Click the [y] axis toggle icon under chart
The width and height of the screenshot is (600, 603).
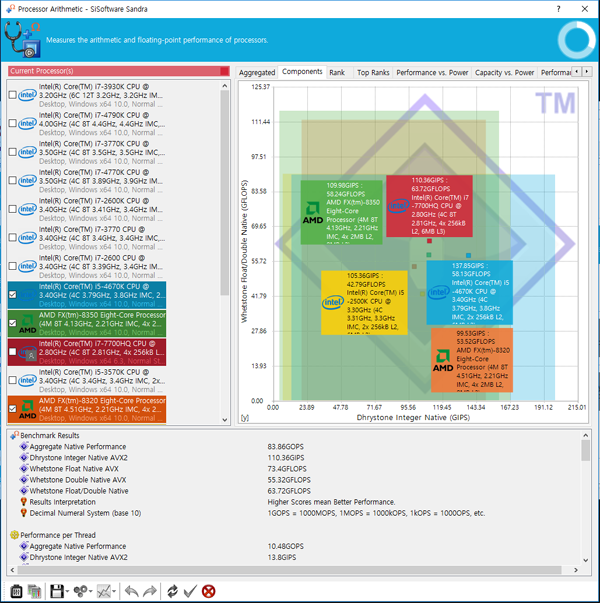[245, 418]
